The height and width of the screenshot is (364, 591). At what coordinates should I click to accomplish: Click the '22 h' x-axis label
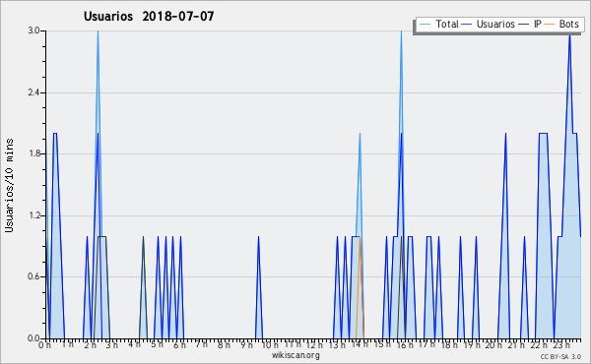click(539, 344)
